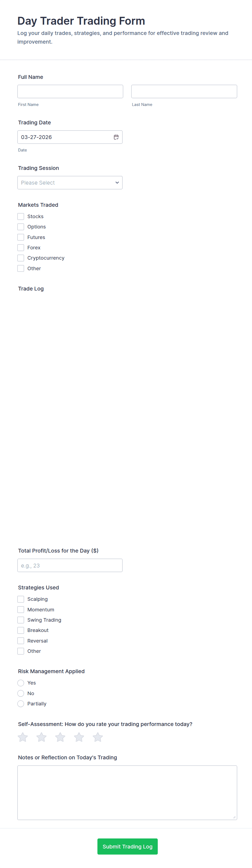Pick the fourth star rating
Image resolution: width=252 pixels, height=868 pixels.
[x=79, y=737]
